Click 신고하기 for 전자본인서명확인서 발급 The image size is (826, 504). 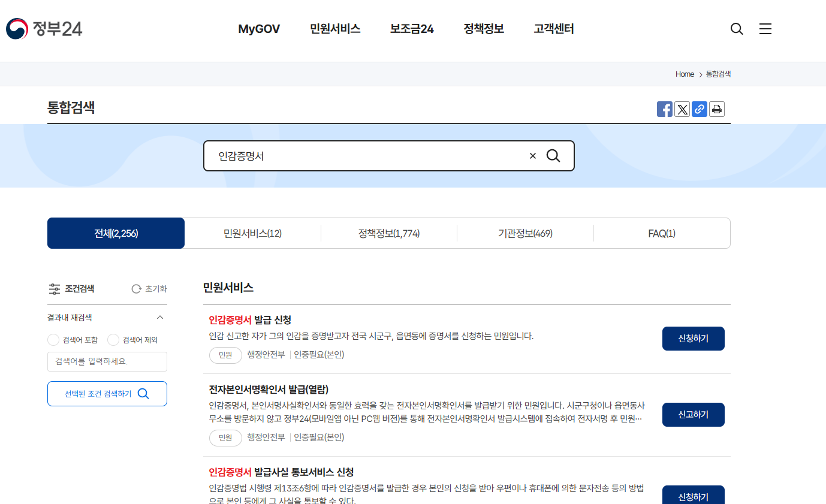click(693, 414)
